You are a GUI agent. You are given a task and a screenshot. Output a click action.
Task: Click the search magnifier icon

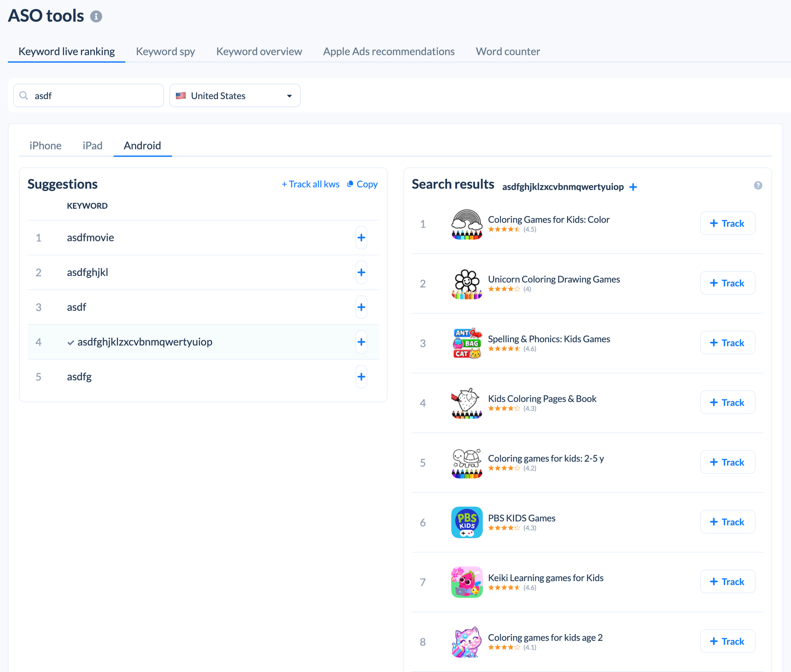click(x=24, y=96)
